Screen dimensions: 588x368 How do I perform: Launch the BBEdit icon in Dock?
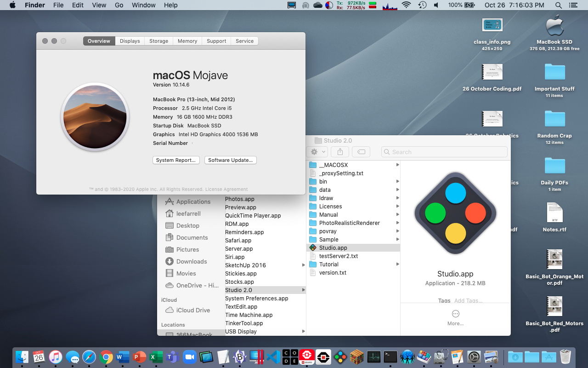coord(240,357)
